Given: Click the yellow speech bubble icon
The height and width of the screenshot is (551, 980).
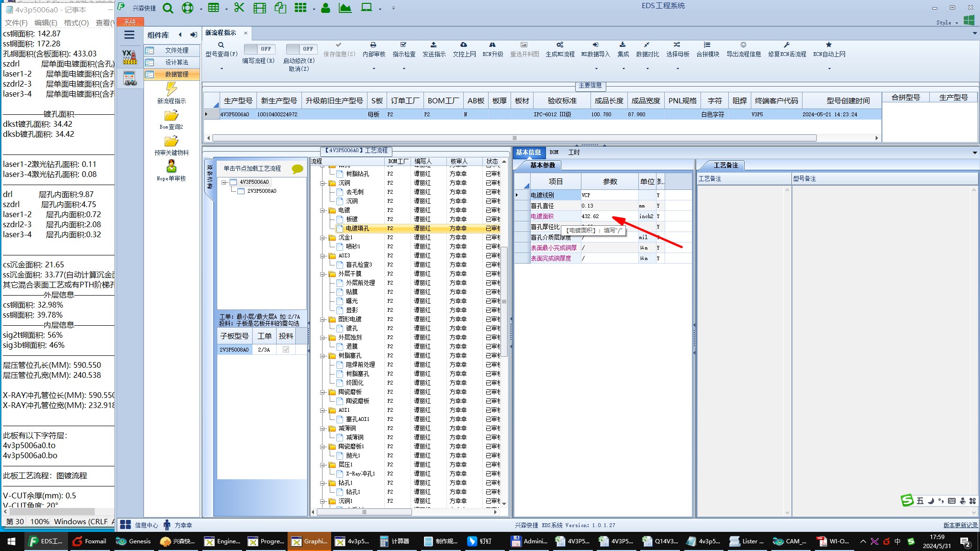Looking at the screenshot, I should click(297, 169).
